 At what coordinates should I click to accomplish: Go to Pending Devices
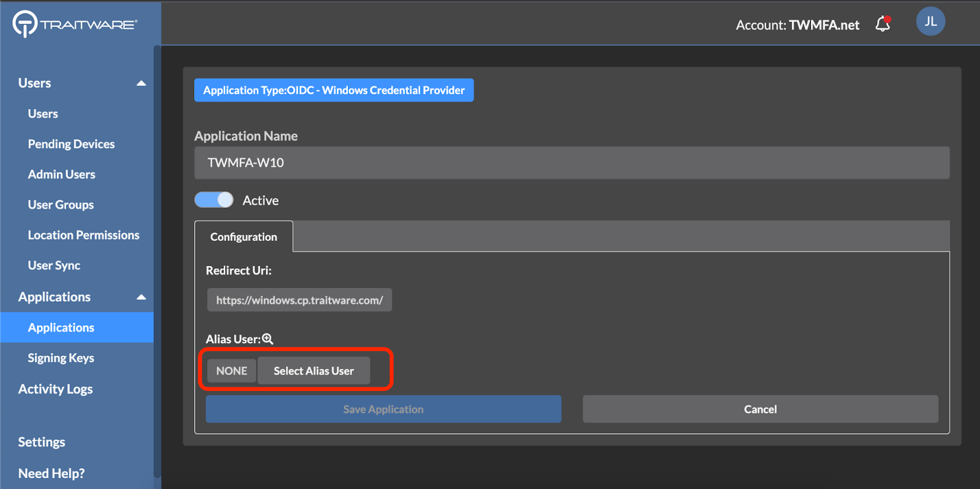coord(71,144)
